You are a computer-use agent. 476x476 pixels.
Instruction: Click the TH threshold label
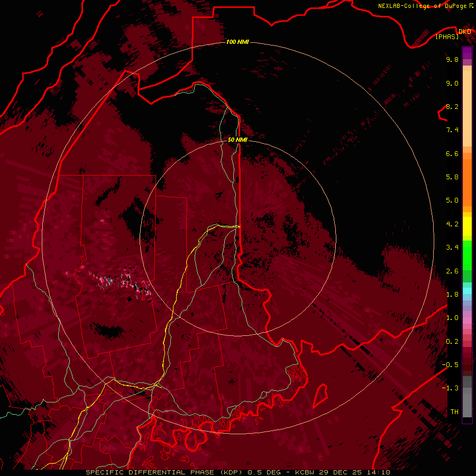pos(454,412)
